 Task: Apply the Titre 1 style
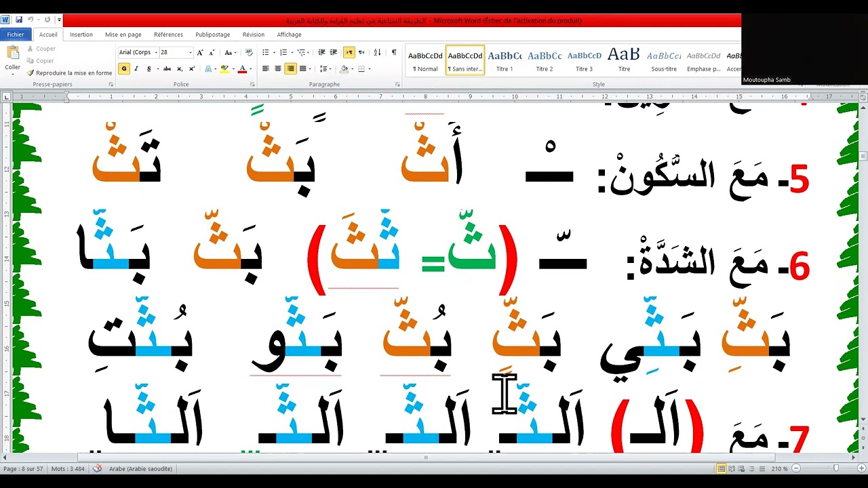pyautogui.click(x=505, y=60)
